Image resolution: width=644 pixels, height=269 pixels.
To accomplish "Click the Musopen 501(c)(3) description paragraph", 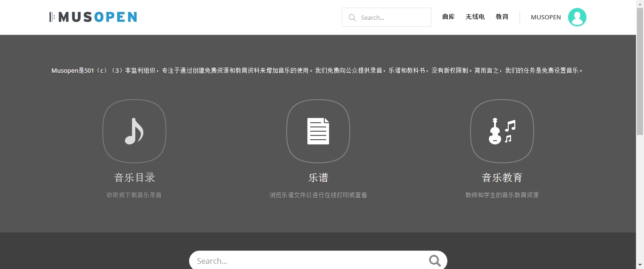I will point(318,71).
